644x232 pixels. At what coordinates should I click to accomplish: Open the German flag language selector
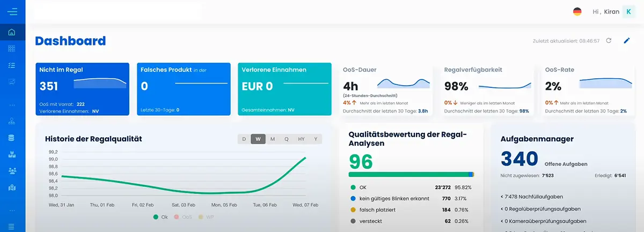[577, 11]
